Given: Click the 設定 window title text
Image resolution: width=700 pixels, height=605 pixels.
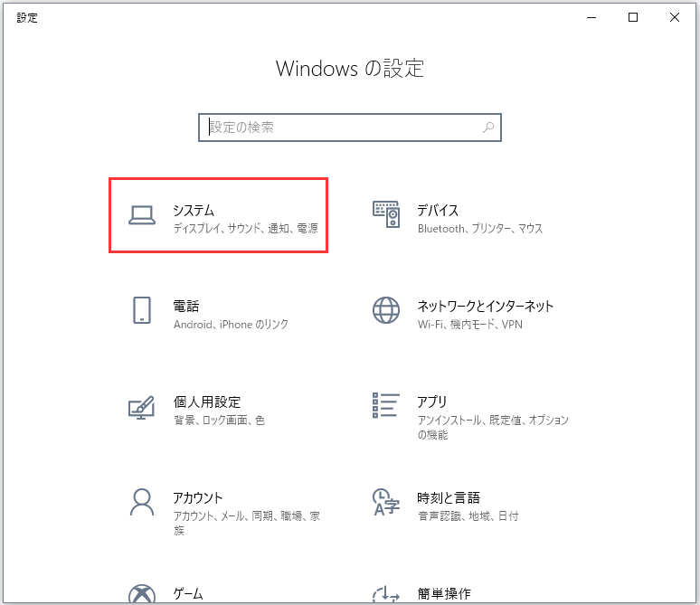Looking at the screenshot, I should (27, 18).
